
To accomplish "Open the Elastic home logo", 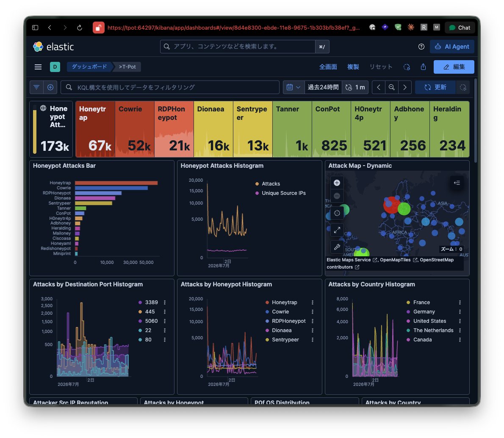I will pyautogui.click(x=54, y=47).
